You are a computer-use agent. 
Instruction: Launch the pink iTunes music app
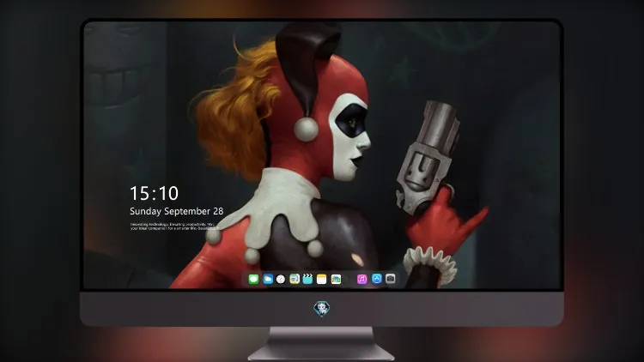click(361, 279)
